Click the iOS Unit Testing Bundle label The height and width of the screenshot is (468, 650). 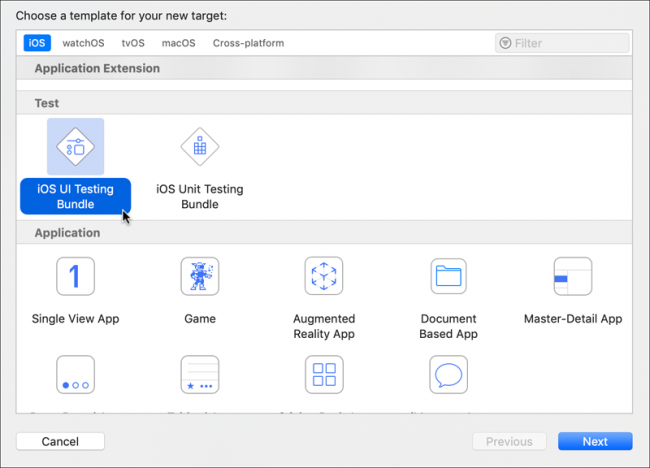pyautogui.click(x=200, y=196)
